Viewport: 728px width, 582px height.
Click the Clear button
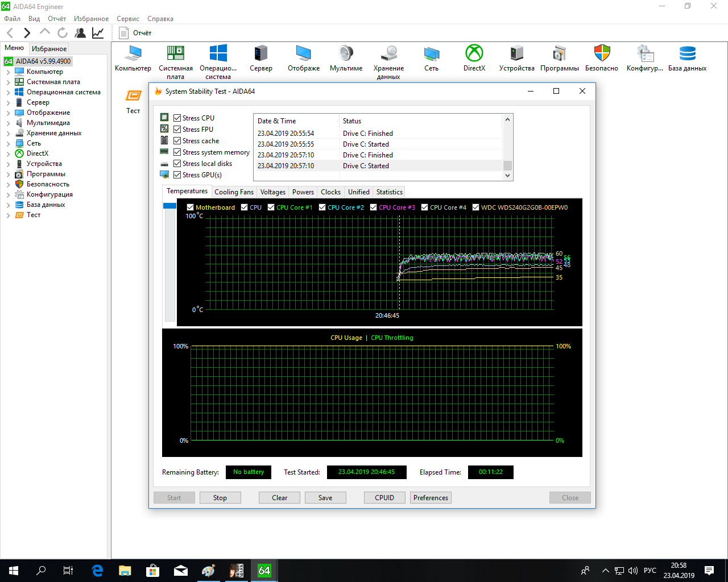280,498
